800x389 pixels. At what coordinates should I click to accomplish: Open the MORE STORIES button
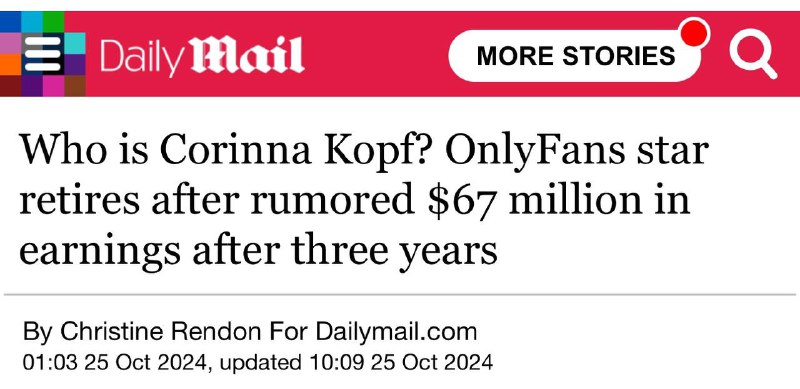576,56
